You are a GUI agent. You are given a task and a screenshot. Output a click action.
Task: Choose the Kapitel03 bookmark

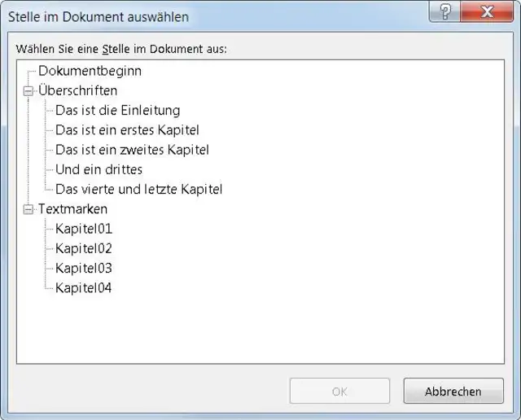(x=83, y=268)
